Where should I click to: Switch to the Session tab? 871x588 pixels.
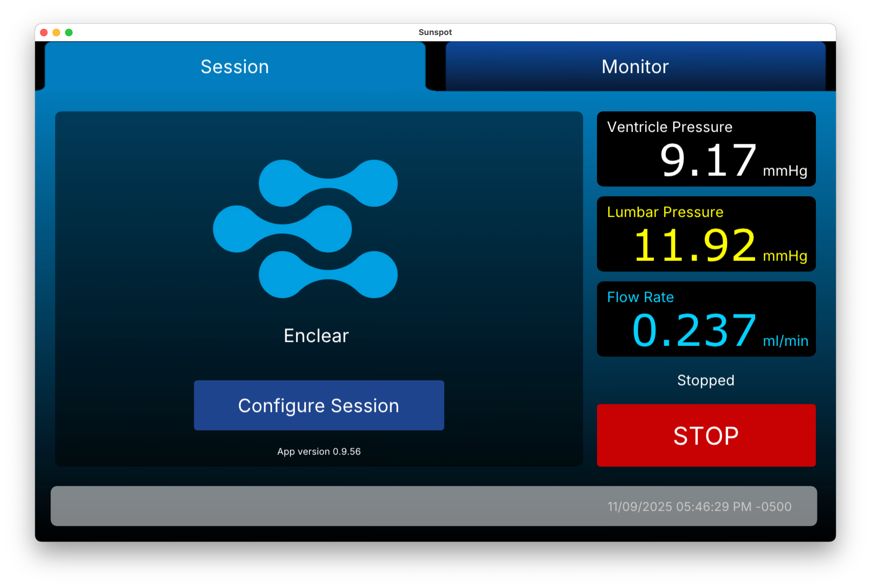[235, 67]
